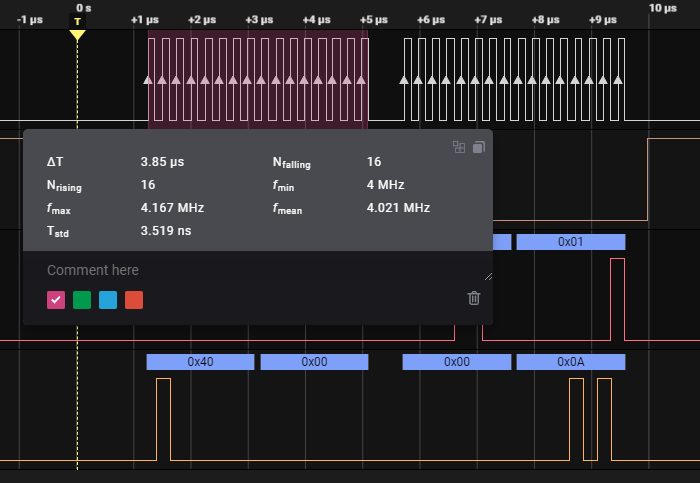Click the 0x0A decoded byte bubble
700x483 pixels.
click(571, 362)
